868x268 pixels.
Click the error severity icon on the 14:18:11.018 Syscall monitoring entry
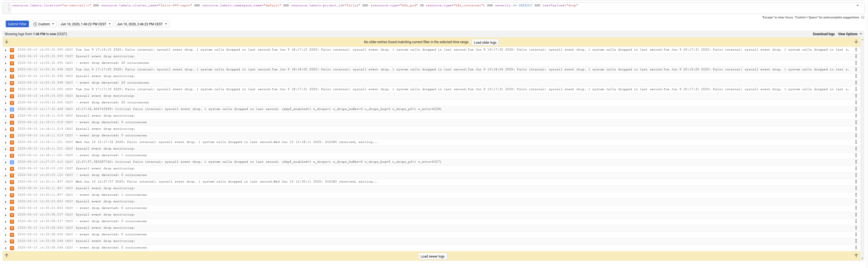[x=12, y=116]
